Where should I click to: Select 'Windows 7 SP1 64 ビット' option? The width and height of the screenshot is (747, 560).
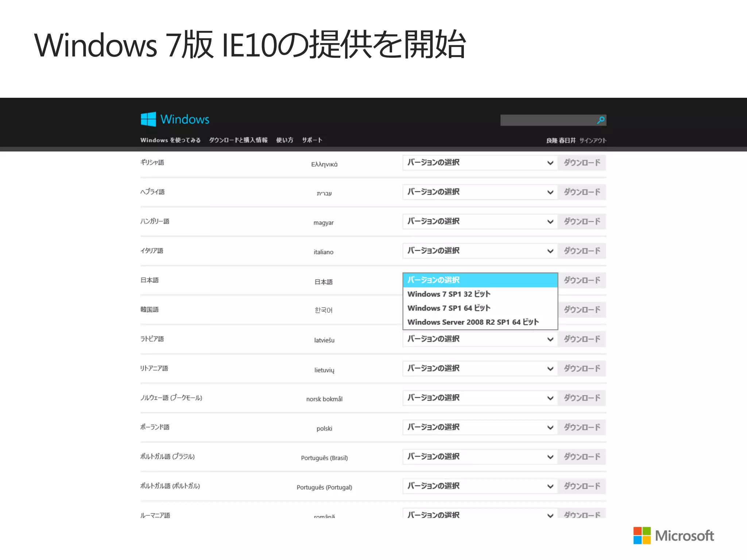point(480,308)
